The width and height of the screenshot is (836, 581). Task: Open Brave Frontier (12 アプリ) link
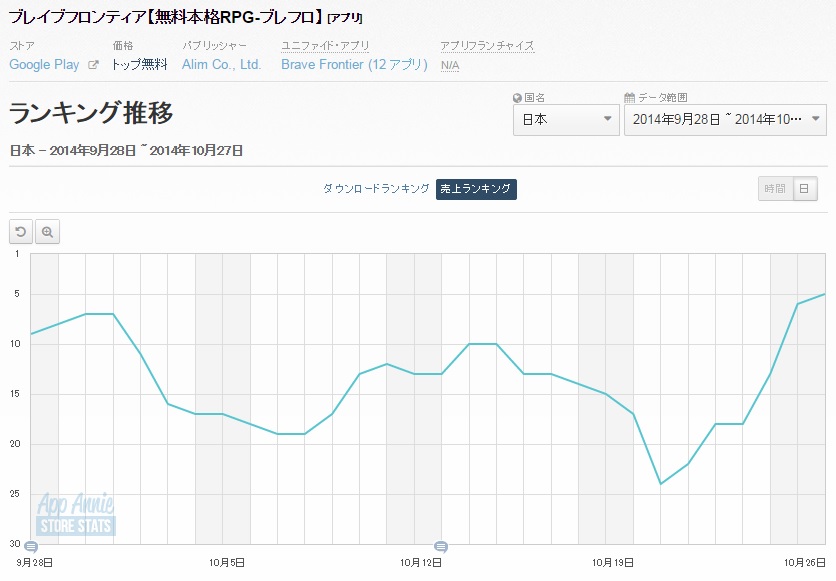[355, 64]
